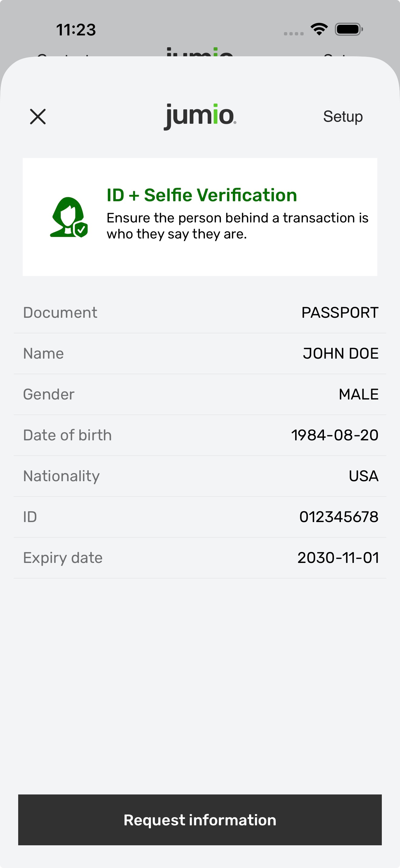This screenshot has height=868, width=400.
Task: Select the ID number 012345678
Action: pos(338,517)
